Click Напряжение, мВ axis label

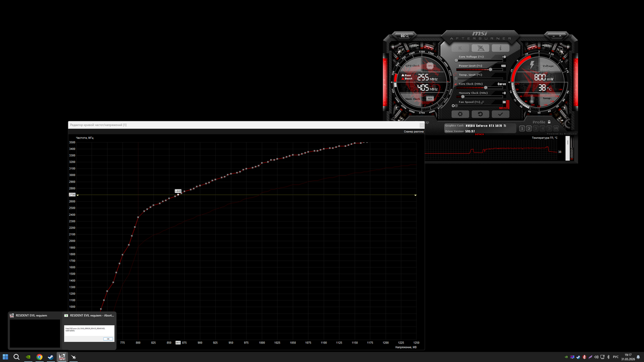pyautogui.click(x=406, y=347)
